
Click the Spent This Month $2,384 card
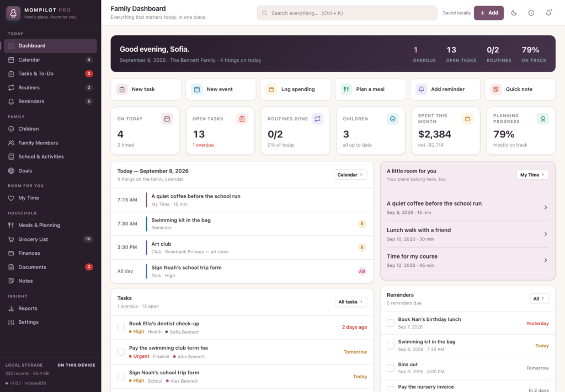tap(446, 131)
